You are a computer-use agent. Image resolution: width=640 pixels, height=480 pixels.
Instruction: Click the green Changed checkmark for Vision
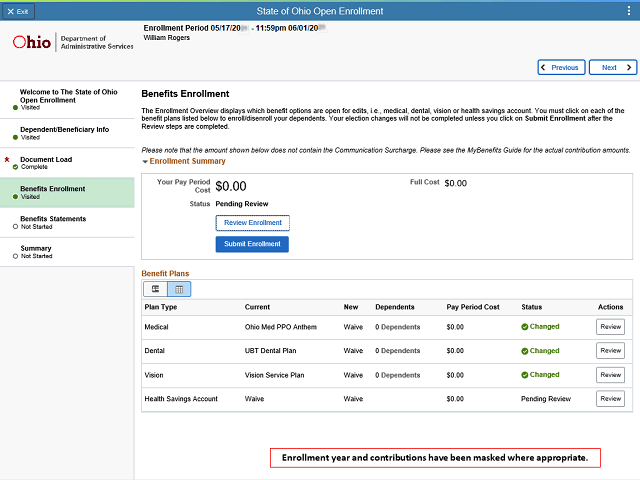[x=524, y=375]
